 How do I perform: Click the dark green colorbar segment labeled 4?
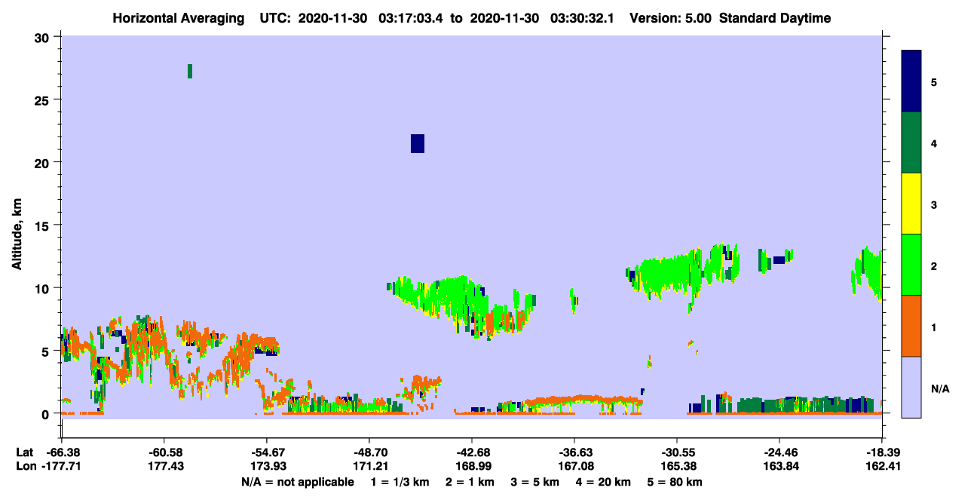[911, 143]
